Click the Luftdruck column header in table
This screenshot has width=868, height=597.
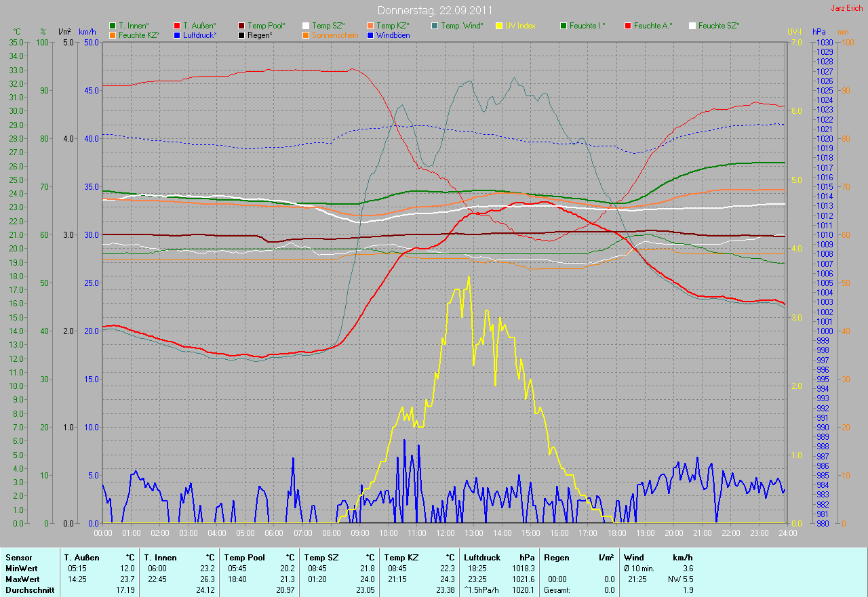(x=479, y=558)
